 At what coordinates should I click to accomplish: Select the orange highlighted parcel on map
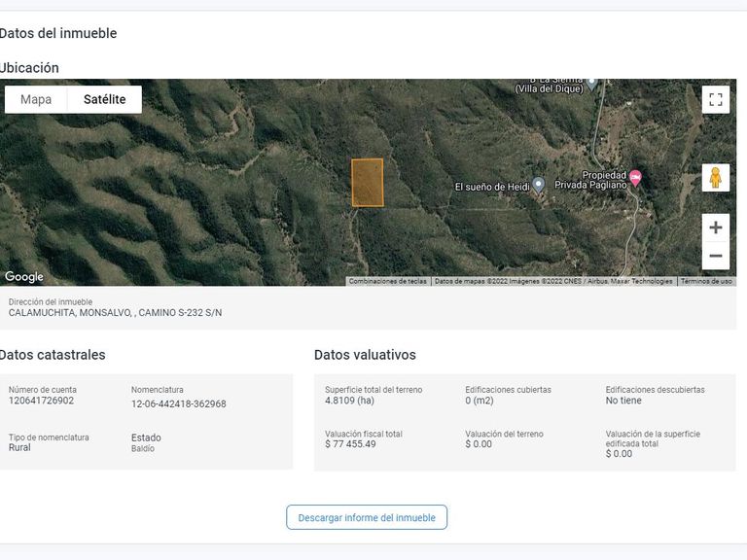click(x=368, y=183)
